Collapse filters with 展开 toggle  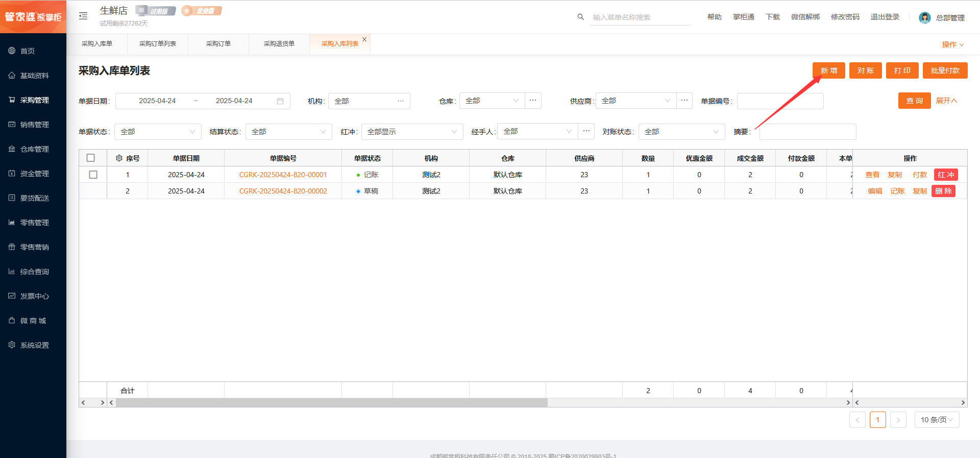(946, 101)
